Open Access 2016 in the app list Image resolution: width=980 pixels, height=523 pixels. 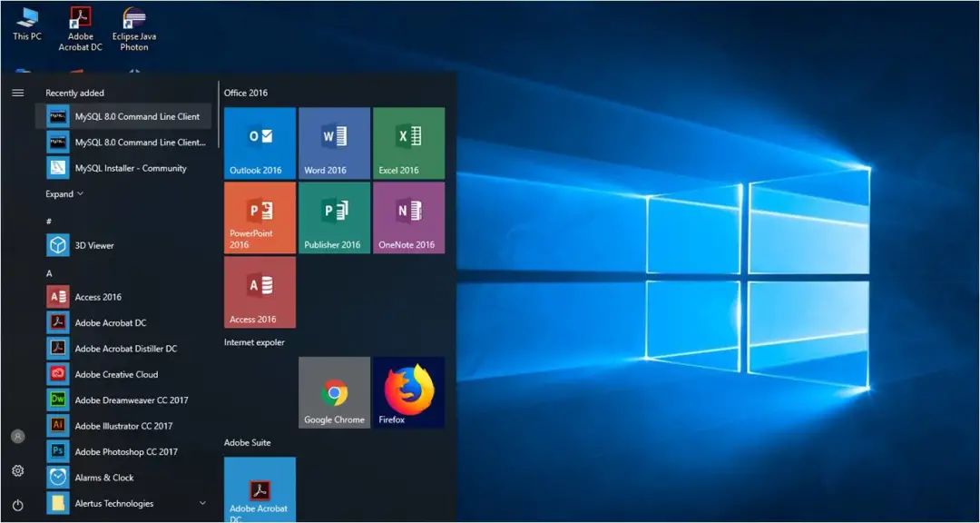coord(123,297)
